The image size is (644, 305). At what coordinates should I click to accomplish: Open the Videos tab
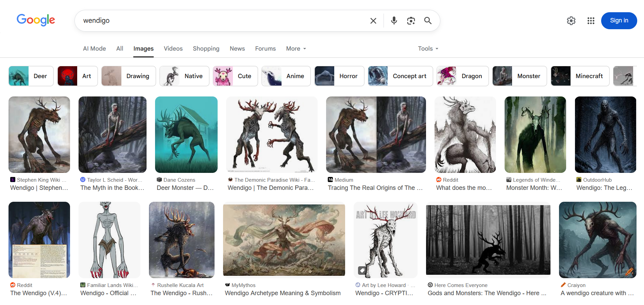[x=173, y=49]
